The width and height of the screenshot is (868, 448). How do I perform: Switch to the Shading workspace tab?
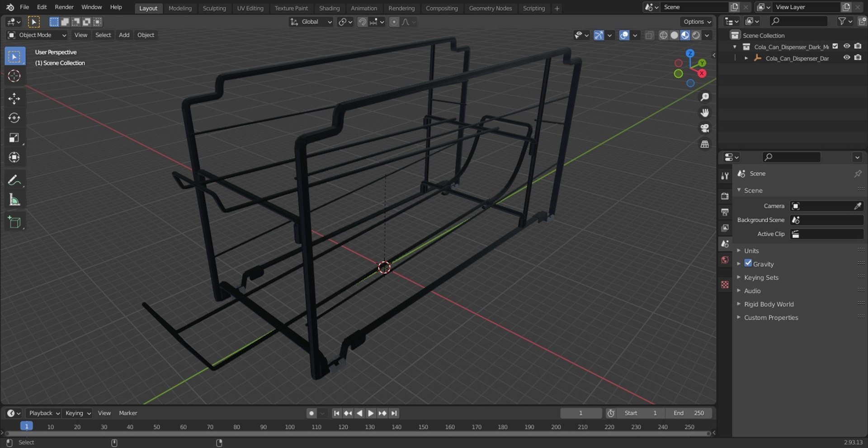click(x=329, y=8)
